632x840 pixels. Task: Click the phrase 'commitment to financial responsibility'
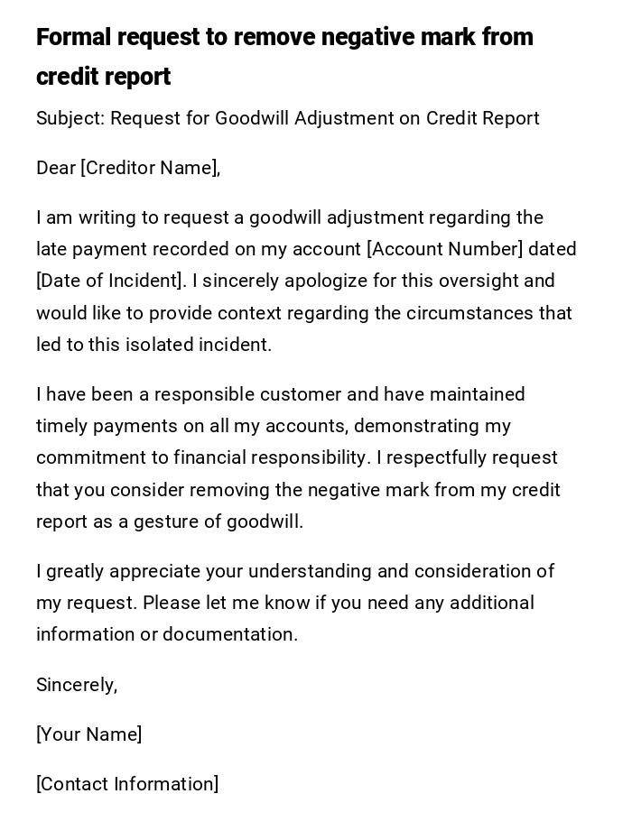click(200, 457)
